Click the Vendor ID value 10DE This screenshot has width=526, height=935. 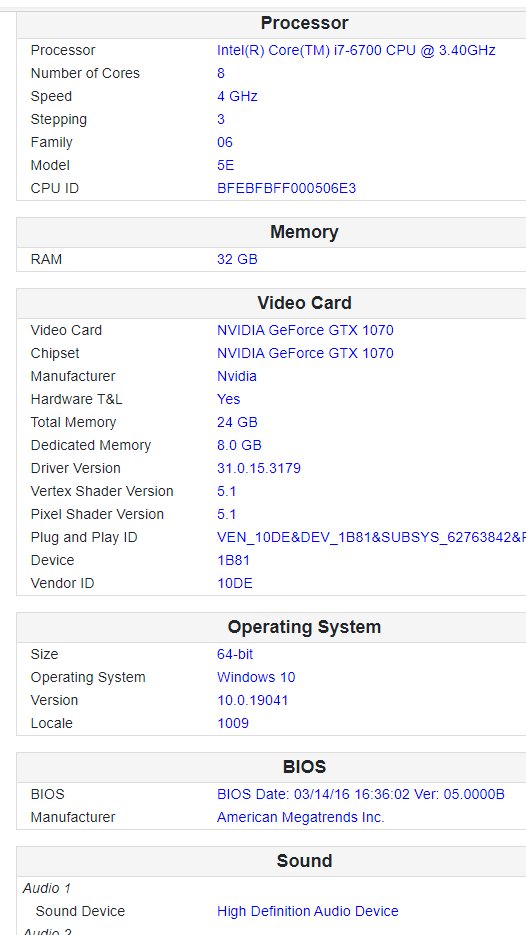pos(235,583)
